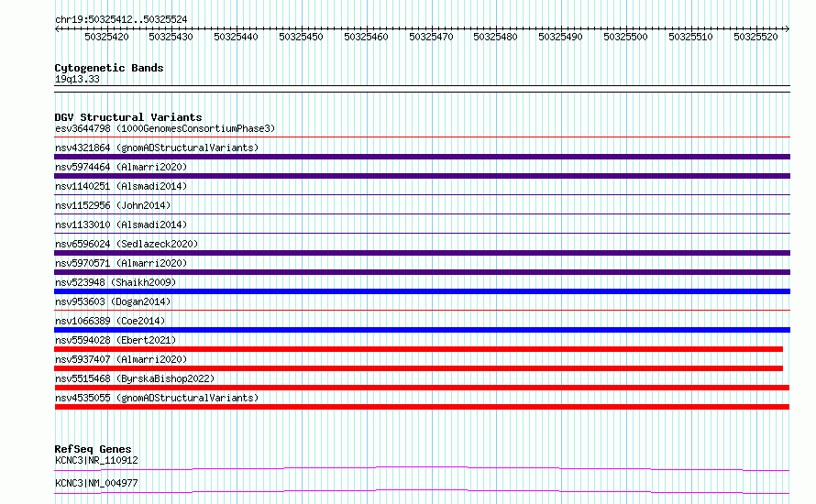Open the KCNC3|NR_110912 transcript label
Viewport: 816px width, 504px height.
pos(96,460)
